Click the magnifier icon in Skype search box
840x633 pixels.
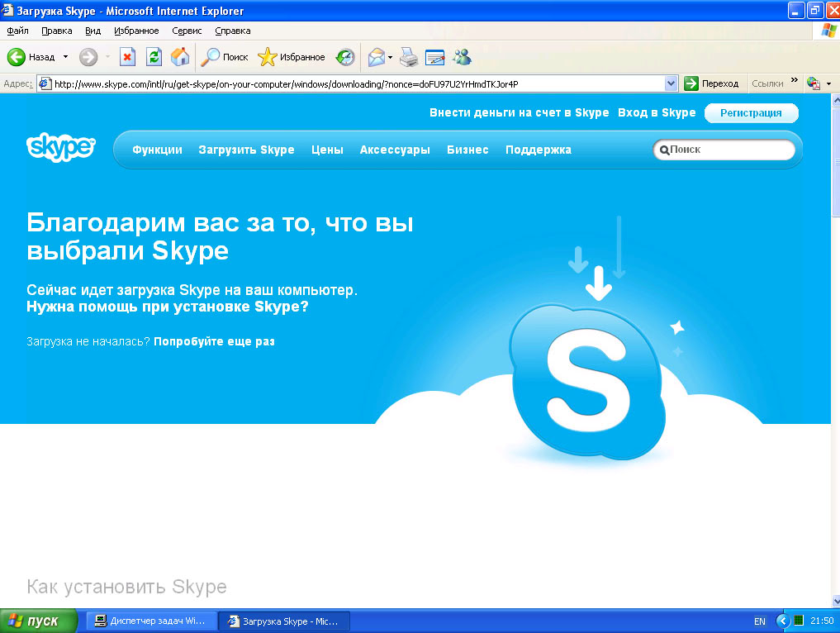click(664, 150)
